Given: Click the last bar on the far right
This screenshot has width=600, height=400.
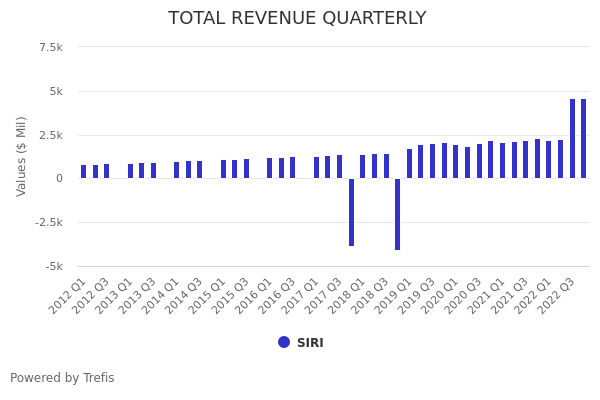Looking at the screenshot, I should (584, 139).
